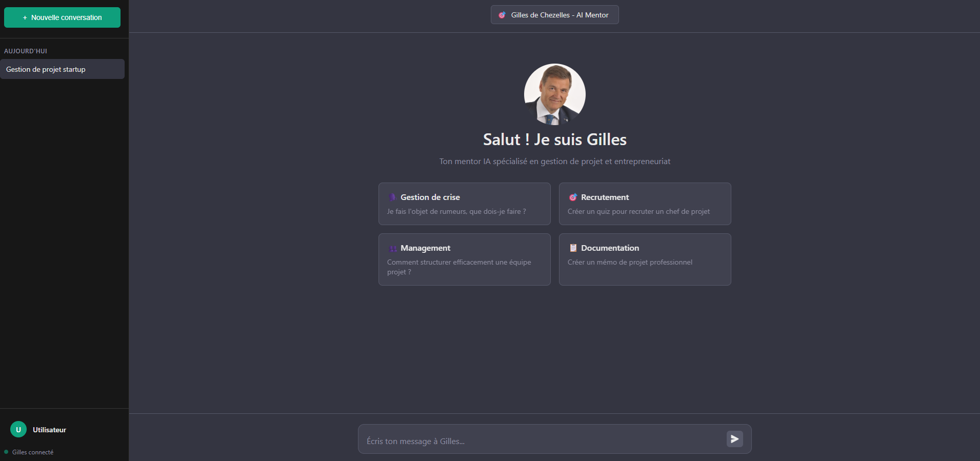Click the purple icon beside Gestion de crise
This screenshot has height=461, width=980.
pyautogui.click(x=392, y=197)
